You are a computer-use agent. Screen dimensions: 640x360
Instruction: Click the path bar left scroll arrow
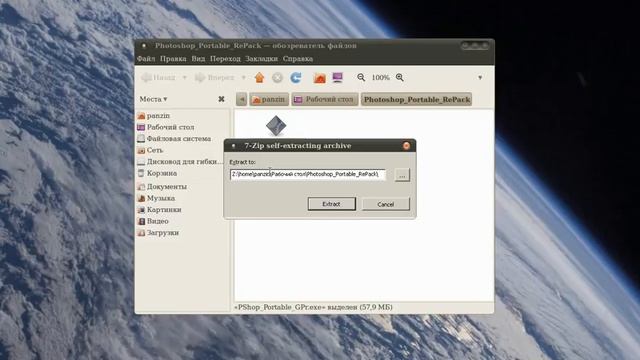click(241, 99)
